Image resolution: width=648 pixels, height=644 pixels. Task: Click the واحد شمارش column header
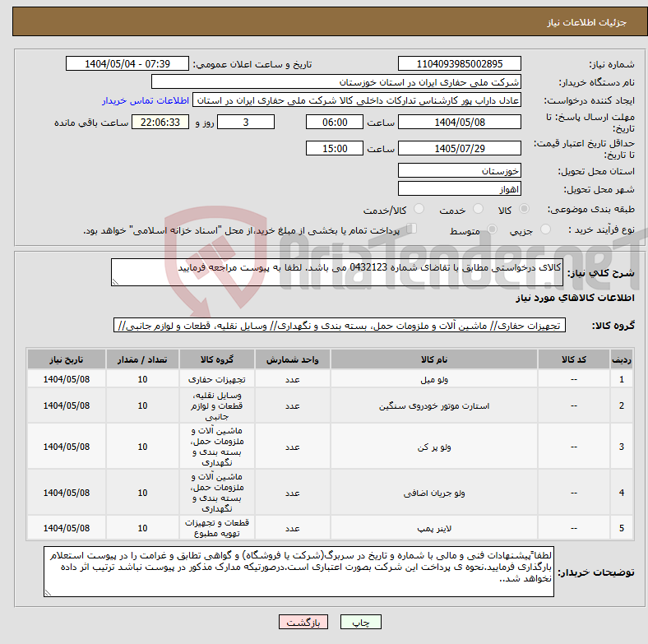292,359
